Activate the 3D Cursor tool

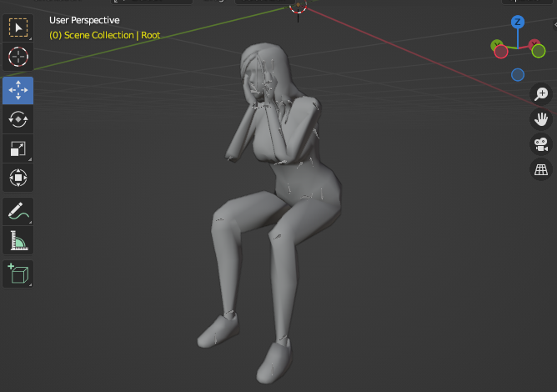click(18, 57)
